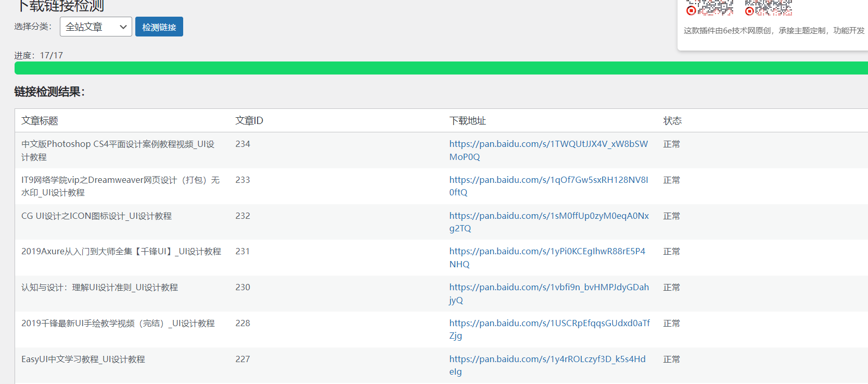Viewport: 868px width, 384px height.
Task: Click the 文章ID column header
Action: click(249, 121)
